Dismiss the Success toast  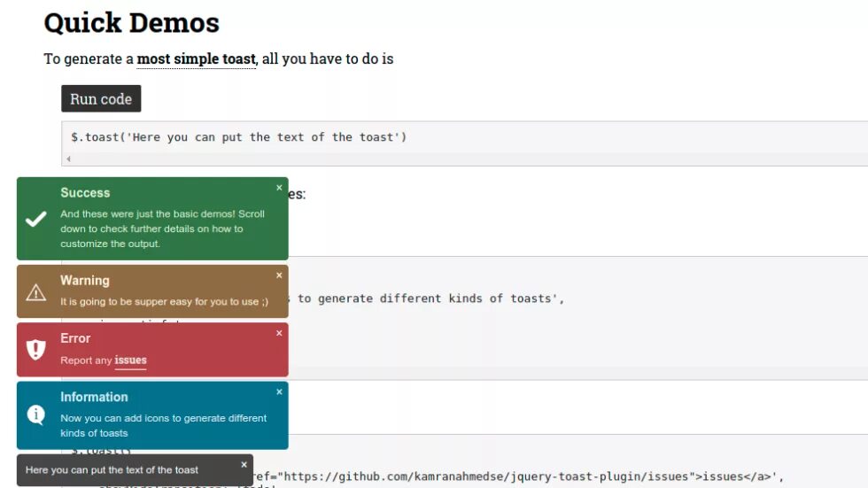[x=279, y=188]
